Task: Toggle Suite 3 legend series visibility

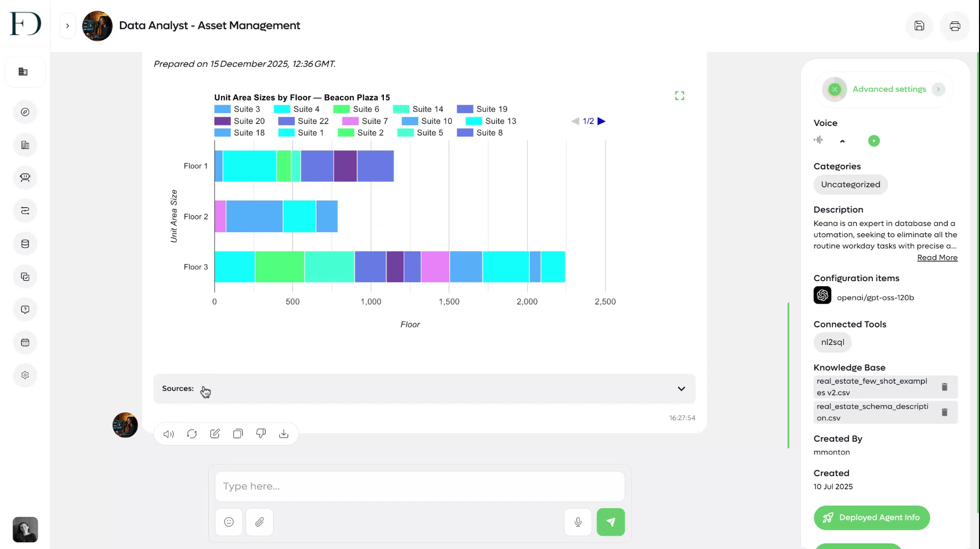Action: tap(237, 109)
